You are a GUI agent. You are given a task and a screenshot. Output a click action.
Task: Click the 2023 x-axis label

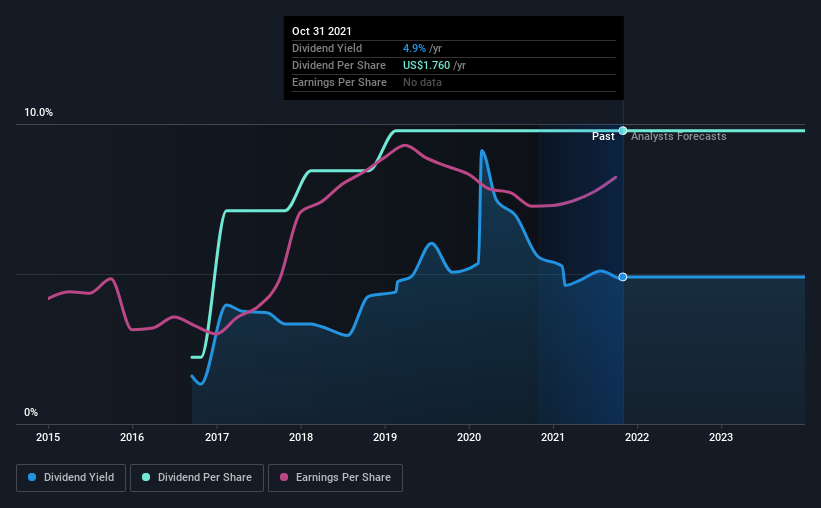click(721, 437)
